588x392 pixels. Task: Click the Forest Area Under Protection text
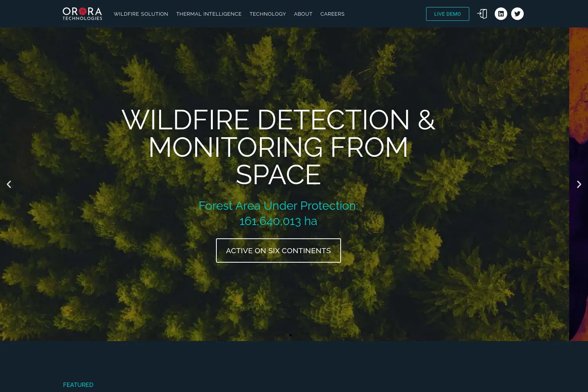pos(278,205)
